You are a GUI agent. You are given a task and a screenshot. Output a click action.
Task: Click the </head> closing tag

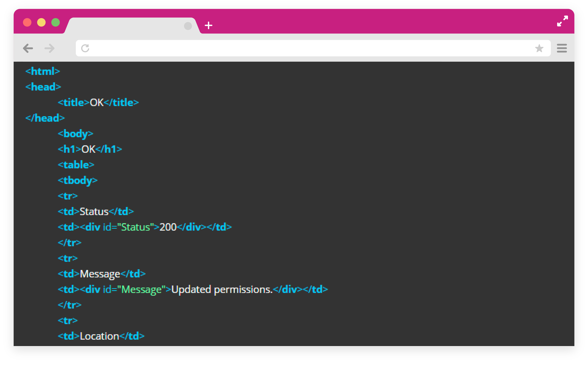coord(45,118)
